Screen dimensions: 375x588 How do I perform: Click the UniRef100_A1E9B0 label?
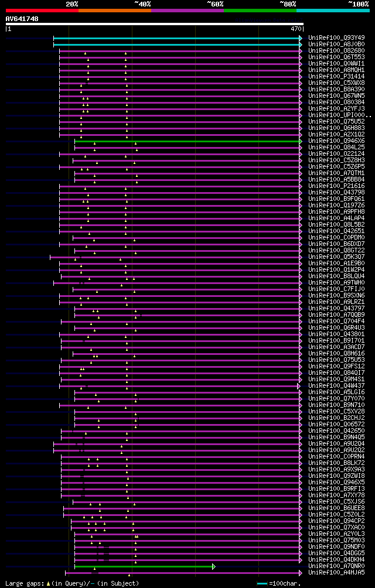click(x=336, y=263)
